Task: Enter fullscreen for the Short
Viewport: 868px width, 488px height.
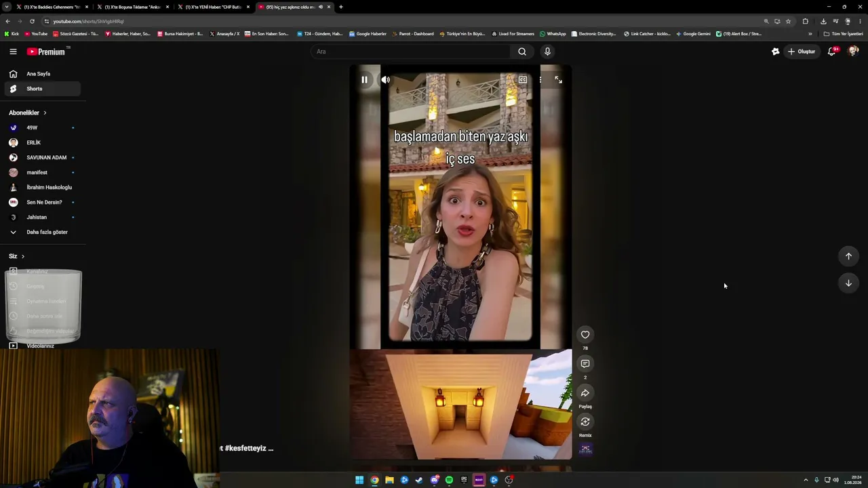Action: pos(558,80)
